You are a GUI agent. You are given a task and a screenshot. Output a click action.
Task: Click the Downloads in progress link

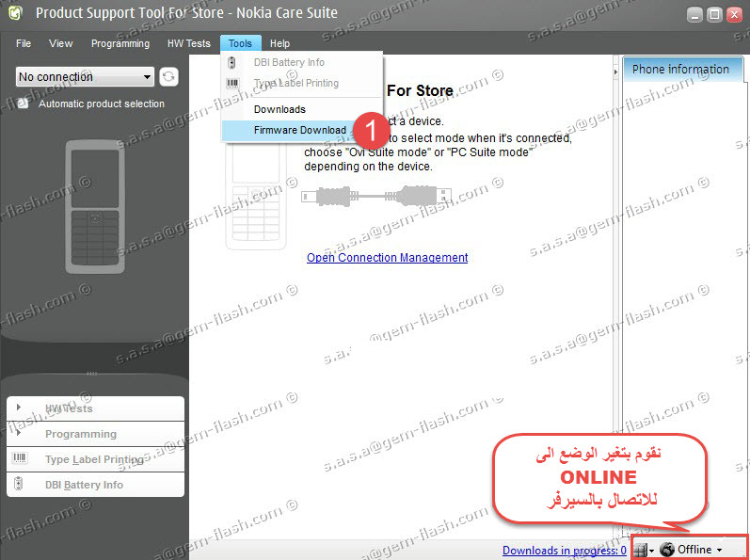[565, 551]
